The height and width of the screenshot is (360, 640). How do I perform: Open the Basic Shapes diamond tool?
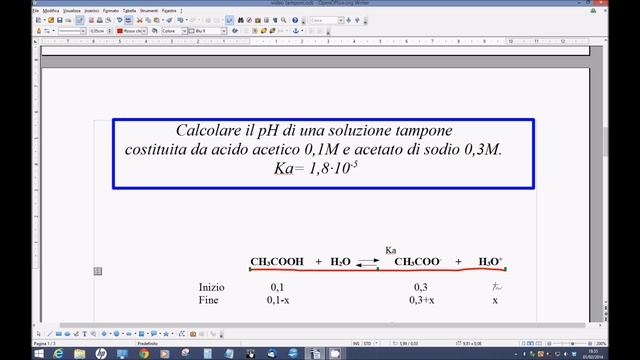(104, 334)
